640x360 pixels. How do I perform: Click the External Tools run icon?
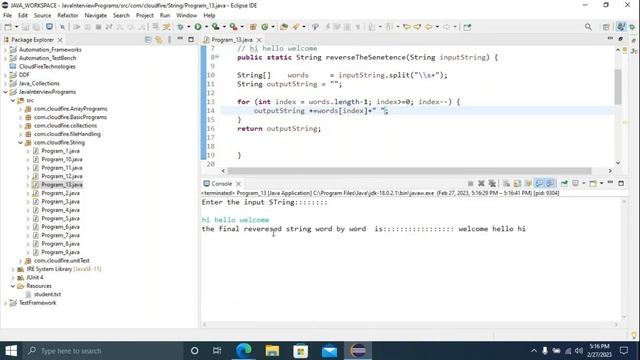(233, 27)
